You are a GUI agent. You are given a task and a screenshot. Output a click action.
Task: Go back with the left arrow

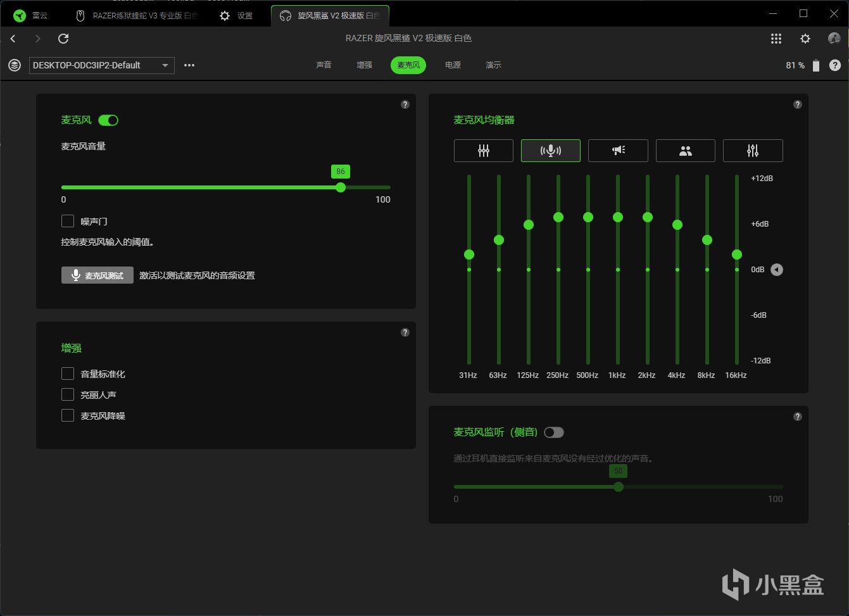tap(13, 39)
